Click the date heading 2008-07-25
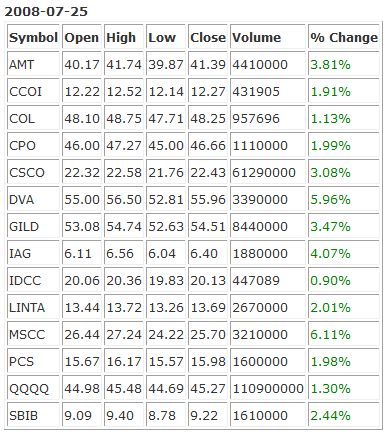The height and width of the screenshot is (438, 387). point(46,12)
